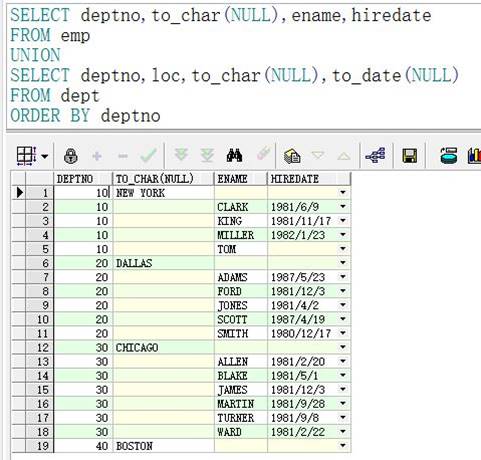
Task: Click the BLAKE name cell
Action: (241, 376)
